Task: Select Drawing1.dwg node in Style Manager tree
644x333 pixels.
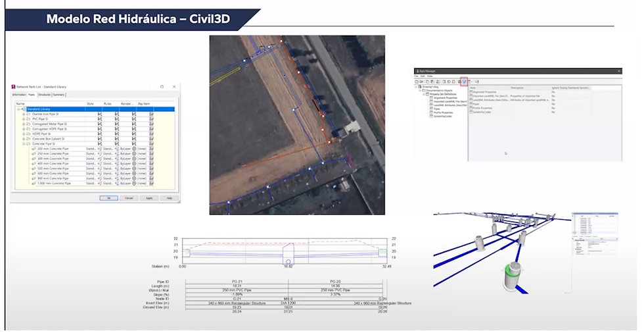Action: pyautogui.click(x=430, y=87)
